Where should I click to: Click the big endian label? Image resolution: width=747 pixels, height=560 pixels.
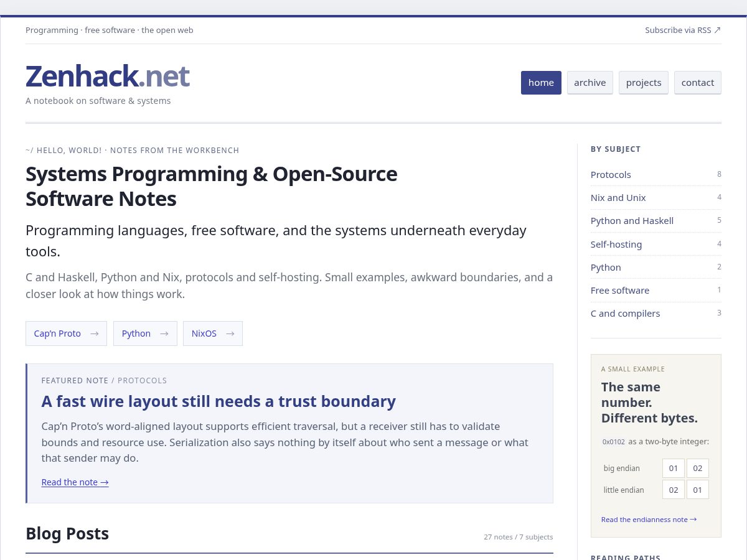621,468
